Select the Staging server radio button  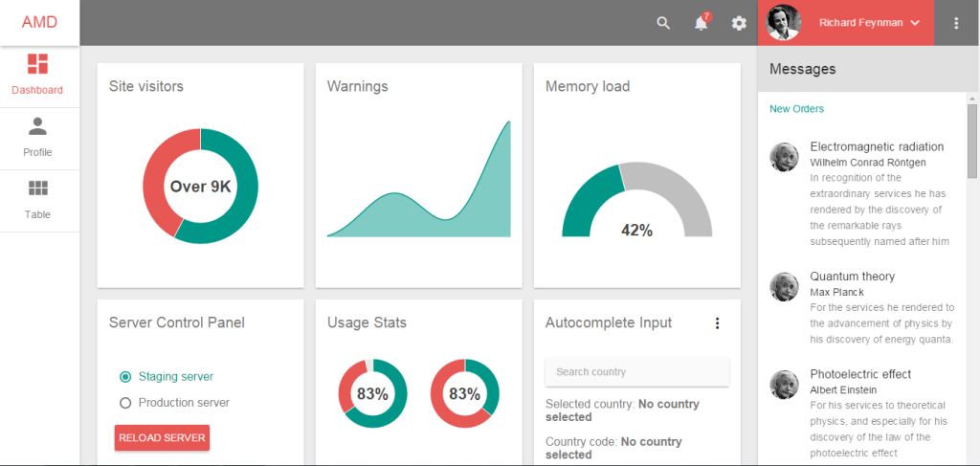[x=125, y=377]
